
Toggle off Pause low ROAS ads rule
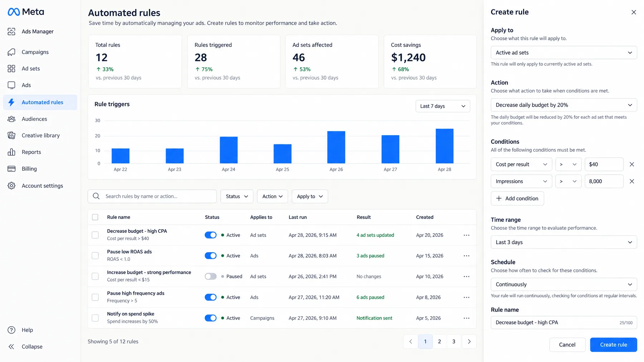pyautogui.click(x=211, y=256)
